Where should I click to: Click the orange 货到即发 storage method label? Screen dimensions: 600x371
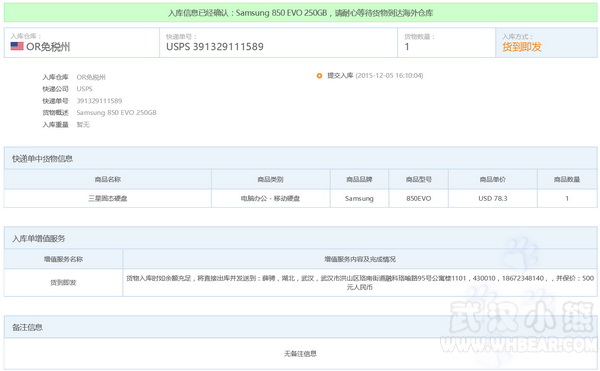(522, 47)
